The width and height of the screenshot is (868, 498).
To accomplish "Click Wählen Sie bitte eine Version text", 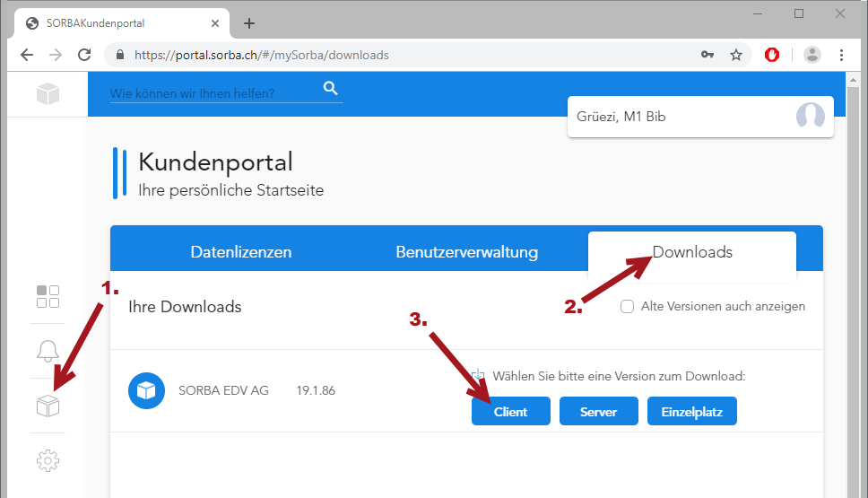I will coord(619,376).
